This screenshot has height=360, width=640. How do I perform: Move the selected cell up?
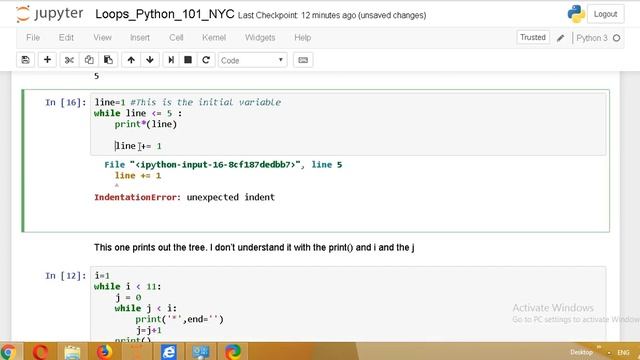[131, 60]
